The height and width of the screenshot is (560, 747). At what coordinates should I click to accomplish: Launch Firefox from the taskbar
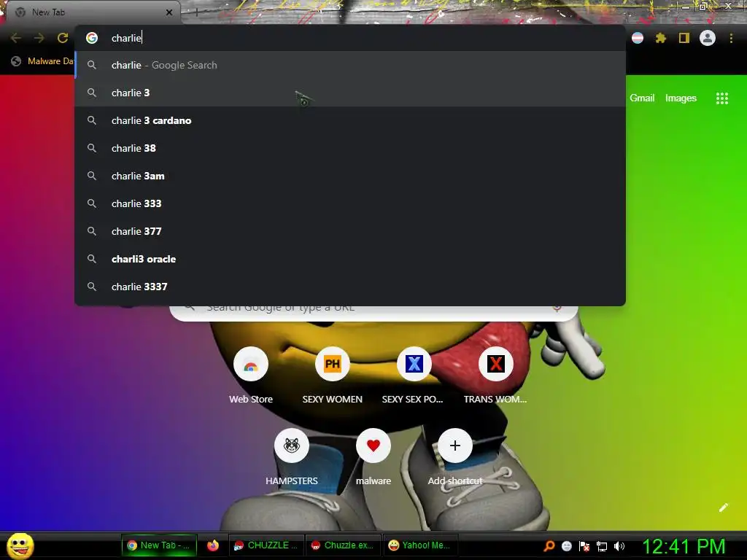coord(213,545)
